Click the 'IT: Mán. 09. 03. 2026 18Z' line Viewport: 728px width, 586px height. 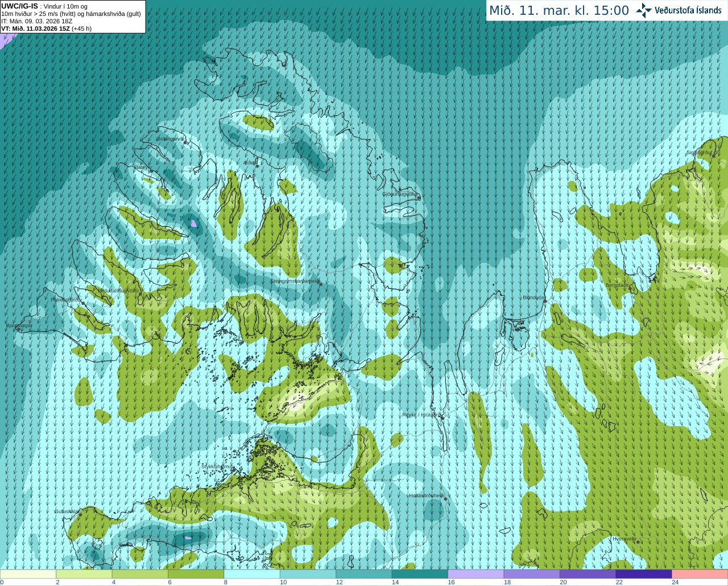(x=37, y=21)
